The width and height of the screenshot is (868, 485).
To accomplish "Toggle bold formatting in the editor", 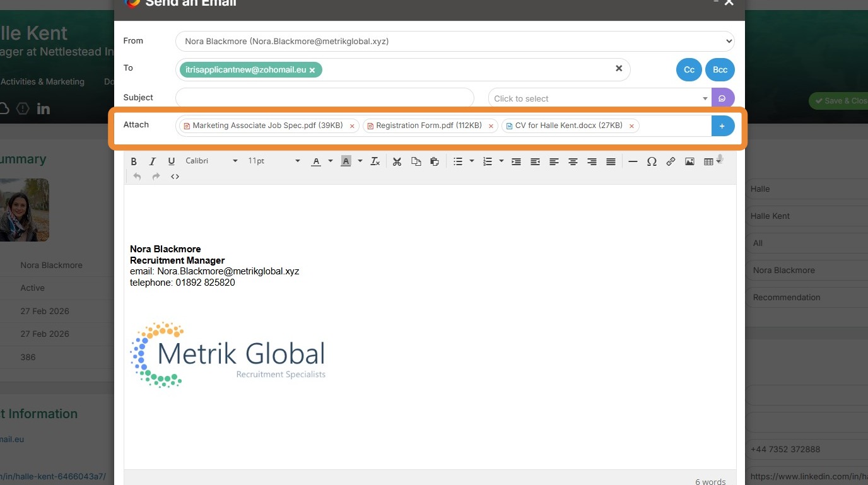I will (134, 161).
